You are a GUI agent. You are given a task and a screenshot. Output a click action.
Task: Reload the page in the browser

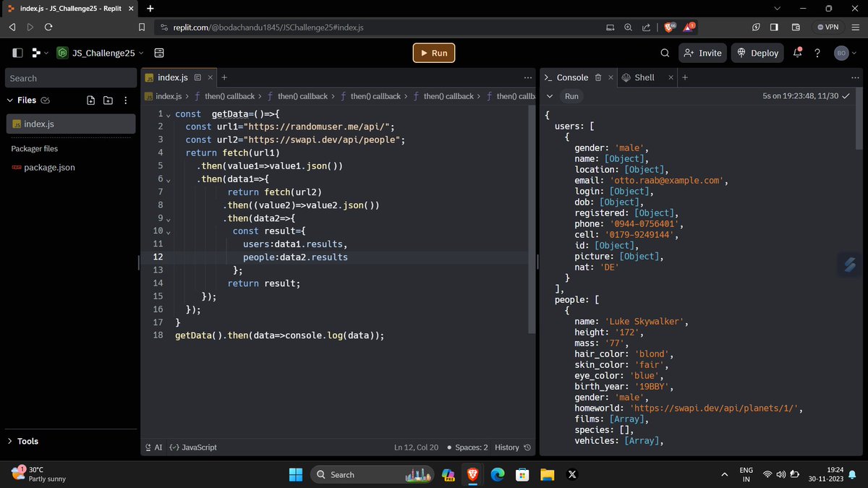[x=48, y=27]
